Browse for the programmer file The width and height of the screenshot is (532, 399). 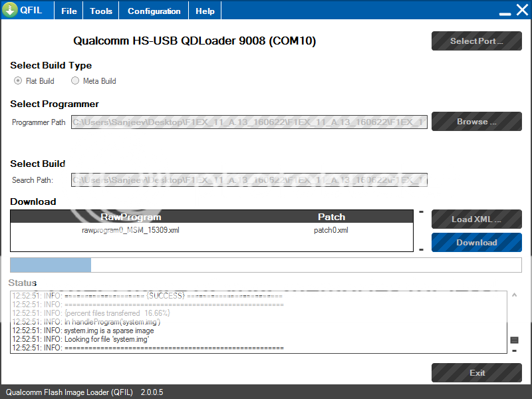(476, 122)
